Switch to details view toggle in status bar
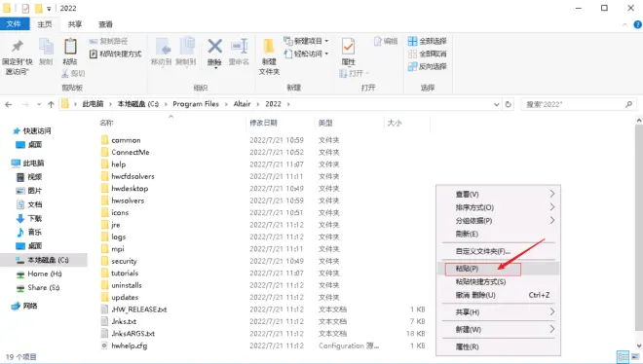The width and height of the screenshot is (643, 364). coord(623,356)
